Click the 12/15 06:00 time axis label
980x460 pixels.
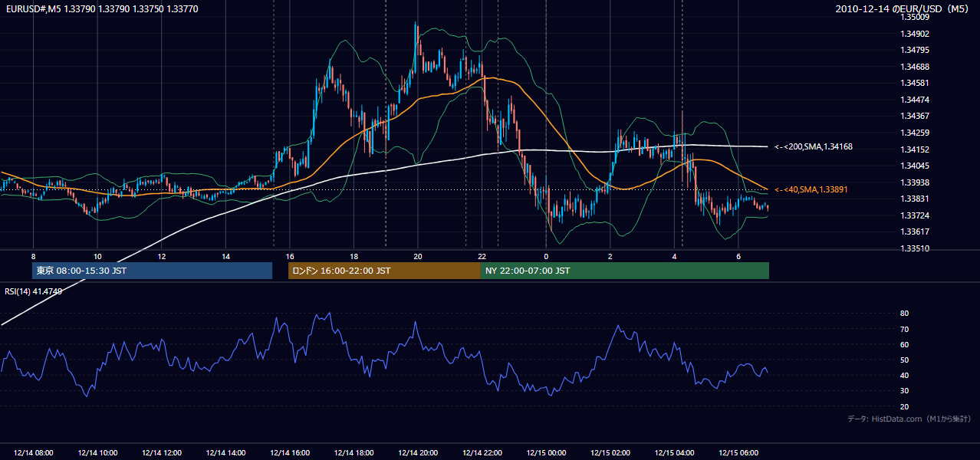(x=738, y=453)
